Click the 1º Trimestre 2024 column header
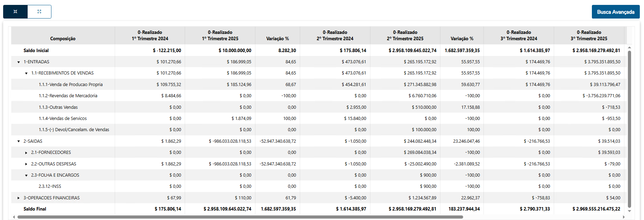The width and height of the screenshot is (644, 220). (150, 35)
